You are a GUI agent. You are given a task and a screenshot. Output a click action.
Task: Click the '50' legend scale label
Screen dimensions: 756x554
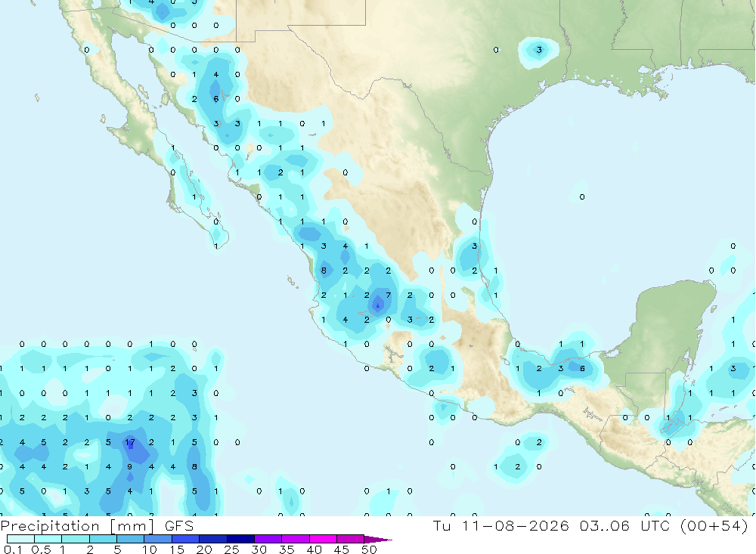coord(369,549)
